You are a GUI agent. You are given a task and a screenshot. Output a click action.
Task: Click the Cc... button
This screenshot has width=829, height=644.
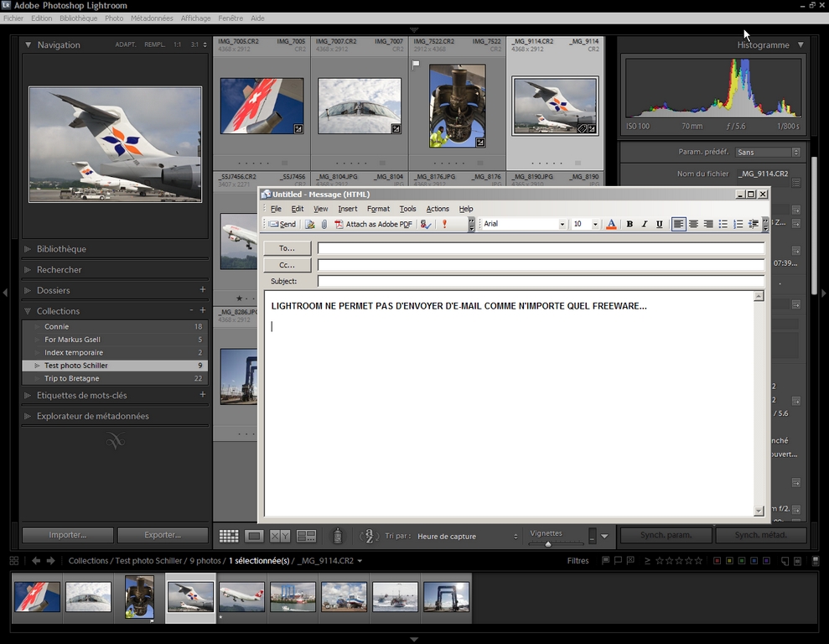pyautogui.click(x=287, y=265)
